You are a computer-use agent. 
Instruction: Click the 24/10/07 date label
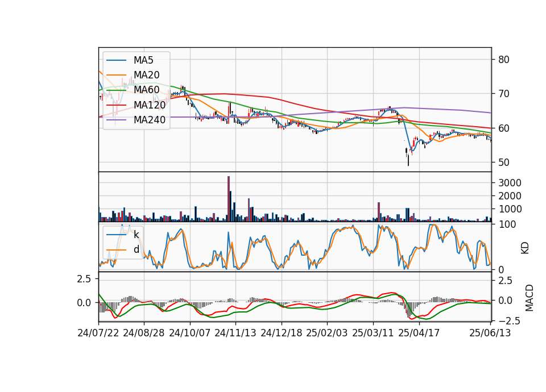tap(190, 333)
